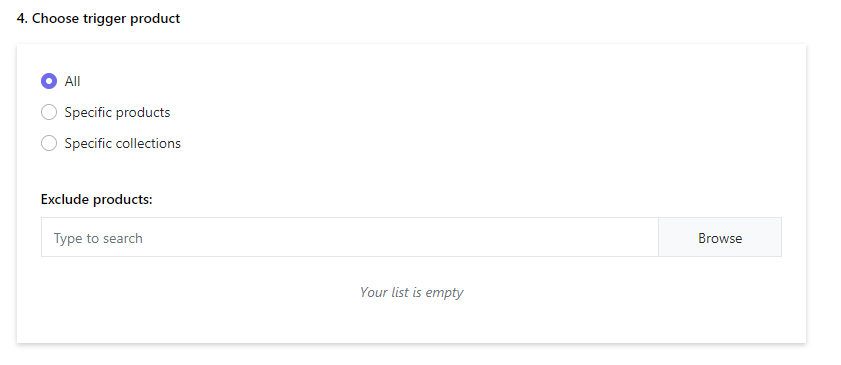
Task: Set trigger product to Specific products
Action: click(49, 113)
